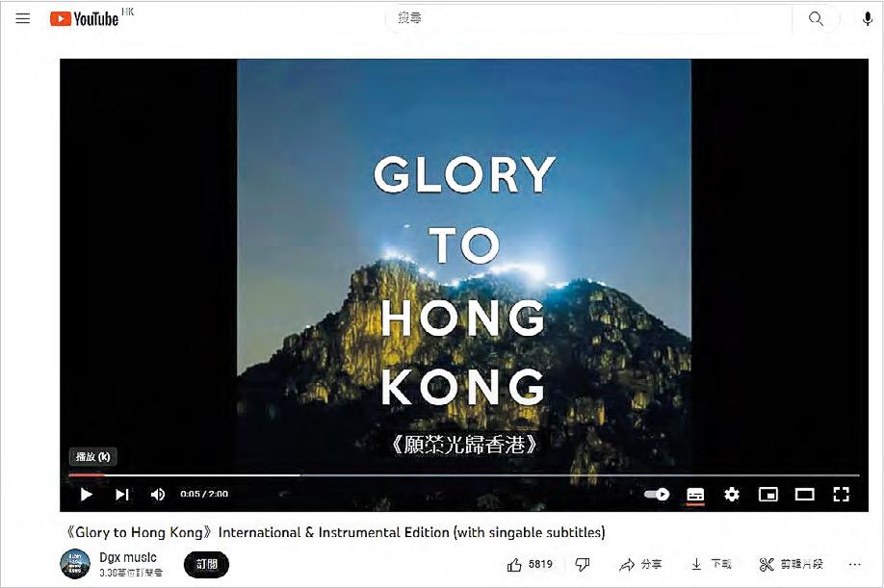The width and height of the screenshot is (884, 588).
Task: Subscribe to Dgx music channel
Action: click(206, 564)
